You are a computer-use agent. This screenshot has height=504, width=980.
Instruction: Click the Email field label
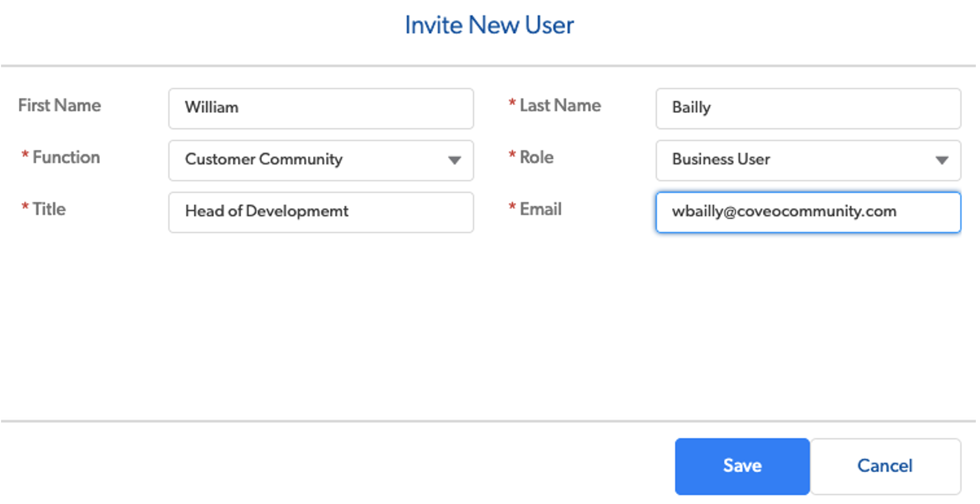(540, 209)
